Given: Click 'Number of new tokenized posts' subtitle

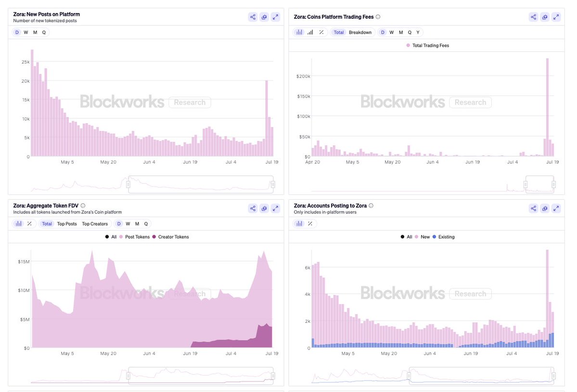Looking at the screenshot, I should point(45,21).
